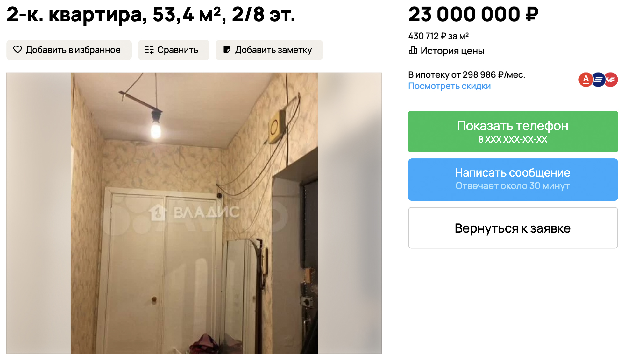
Task: Click the compare list icon
Action: 149,50
